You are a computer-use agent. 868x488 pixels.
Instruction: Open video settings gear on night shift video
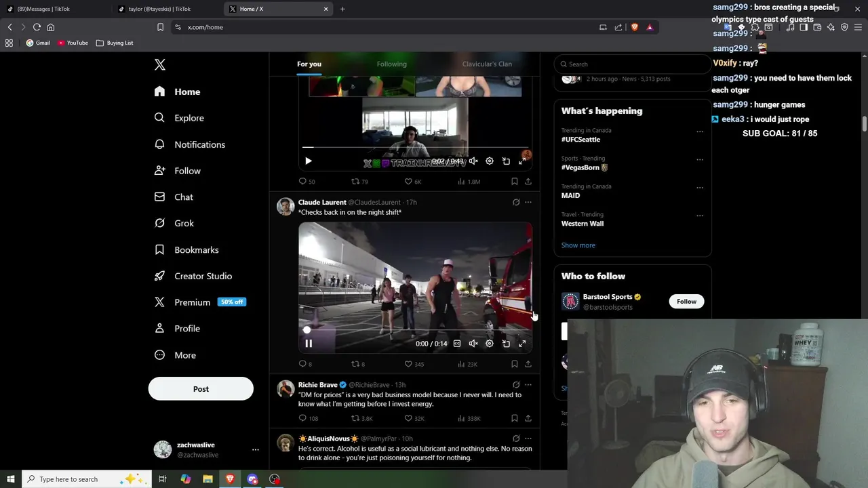[x=490, y=344]
